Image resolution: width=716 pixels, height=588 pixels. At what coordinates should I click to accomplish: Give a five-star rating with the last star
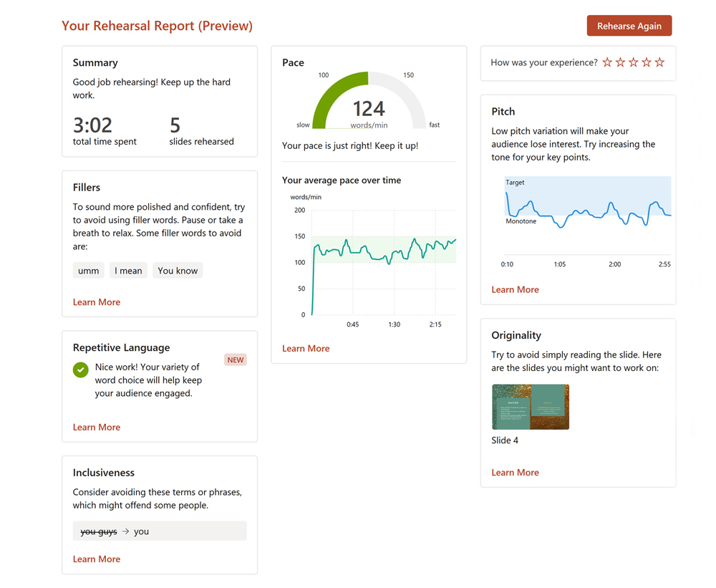(659, 63)
